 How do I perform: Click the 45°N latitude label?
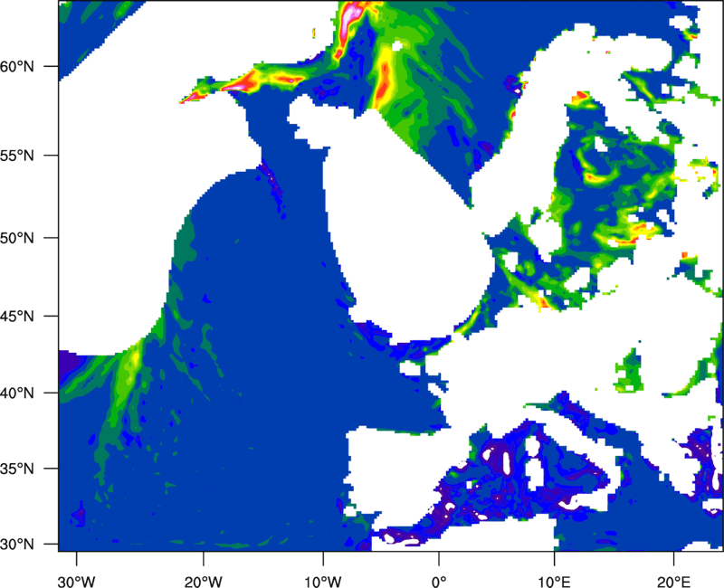tap(17, 317)
